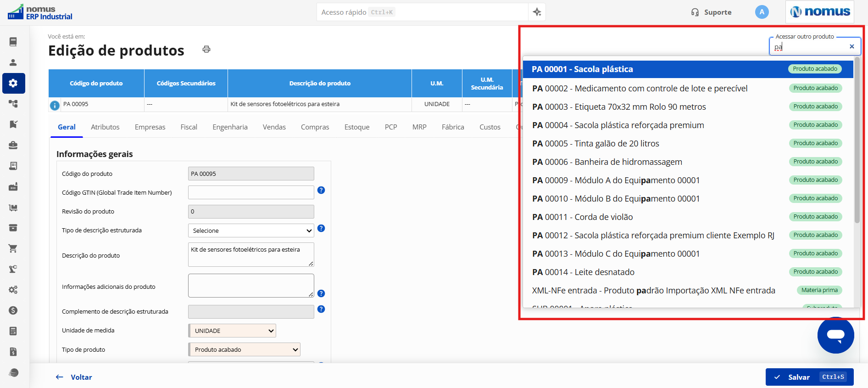Image resolution: width=868 pixels, height=388 pixels.
Task: Switch to the Fiscal tab
Action: (189, 127)
